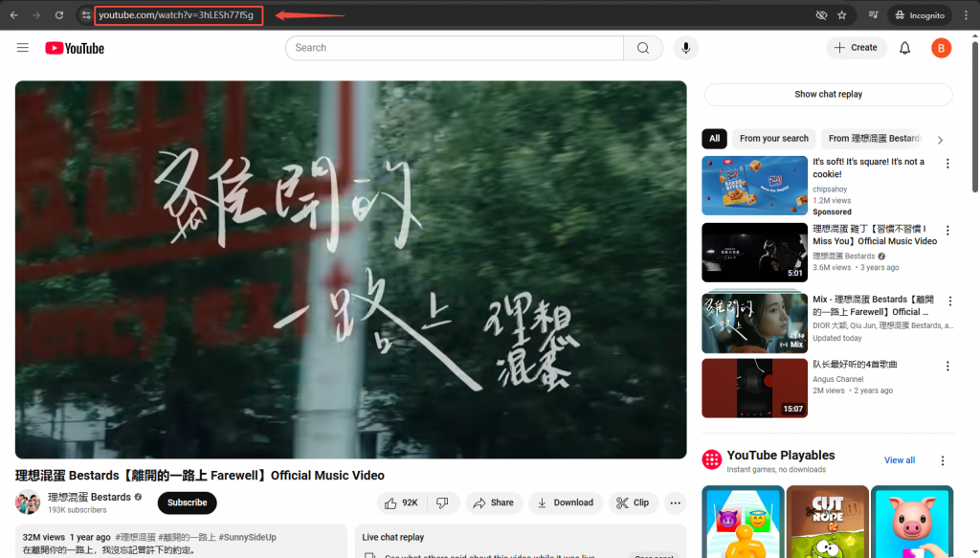Clip the video with the scissors button
The image size is (980, 558).
tap(634, 502)
